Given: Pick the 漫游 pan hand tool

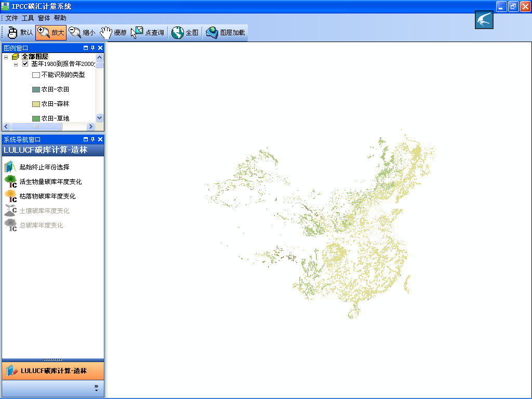Looking at the screenshot, I should click(x=113, y=33).
